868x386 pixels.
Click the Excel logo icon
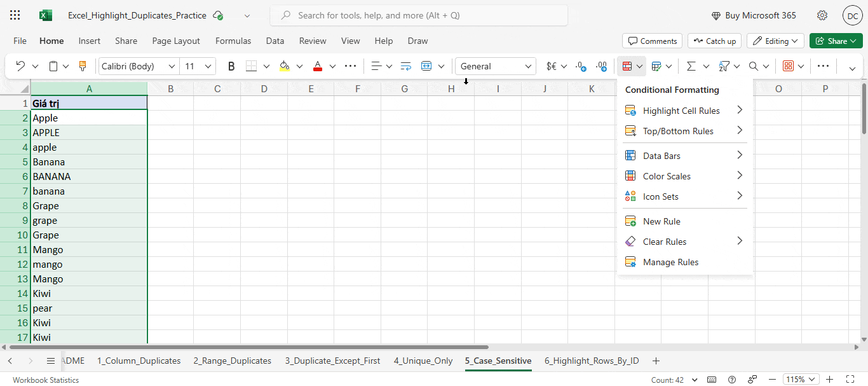(46, 15)
